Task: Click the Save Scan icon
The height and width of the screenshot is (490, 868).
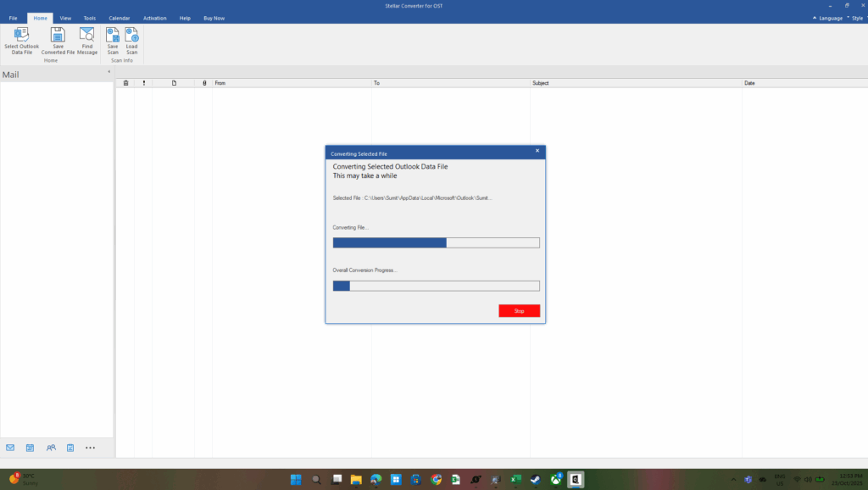Action: tap(111, 38)
